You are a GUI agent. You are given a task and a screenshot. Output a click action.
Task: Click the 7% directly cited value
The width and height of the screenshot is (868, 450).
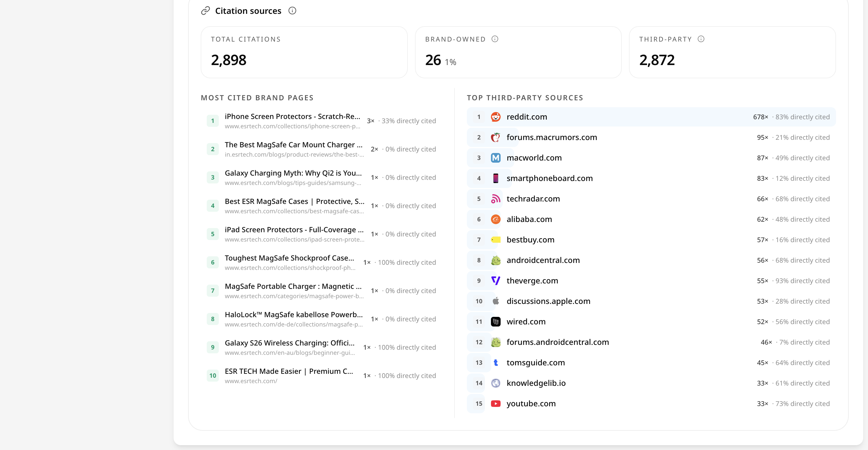tap(804, 342)
